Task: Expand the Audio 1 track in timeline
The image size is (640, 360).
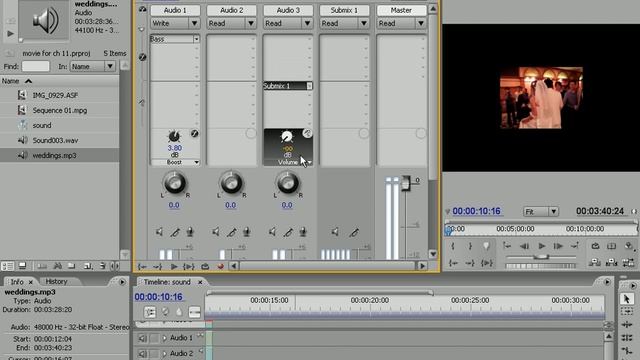Action: (164, 338)
